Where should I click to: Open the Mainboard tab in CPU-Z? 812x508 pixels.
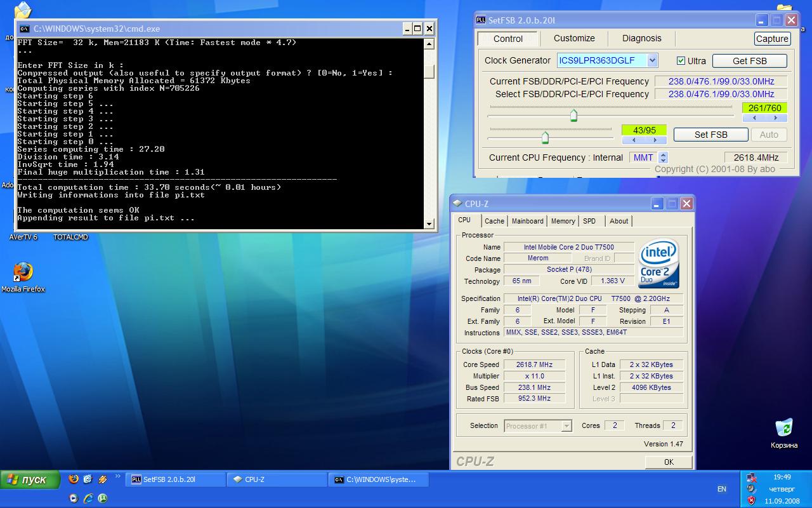point(528,221)
